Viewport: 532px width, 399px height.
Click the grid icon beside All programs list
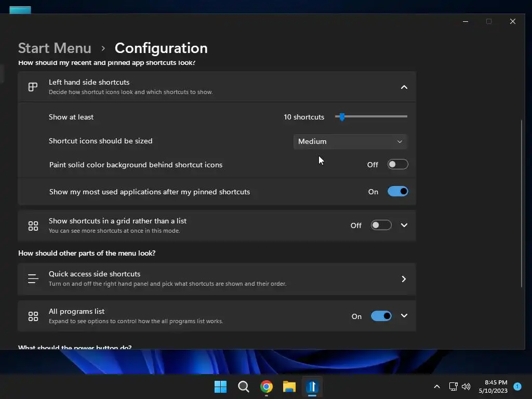click(x=33, y=316)
